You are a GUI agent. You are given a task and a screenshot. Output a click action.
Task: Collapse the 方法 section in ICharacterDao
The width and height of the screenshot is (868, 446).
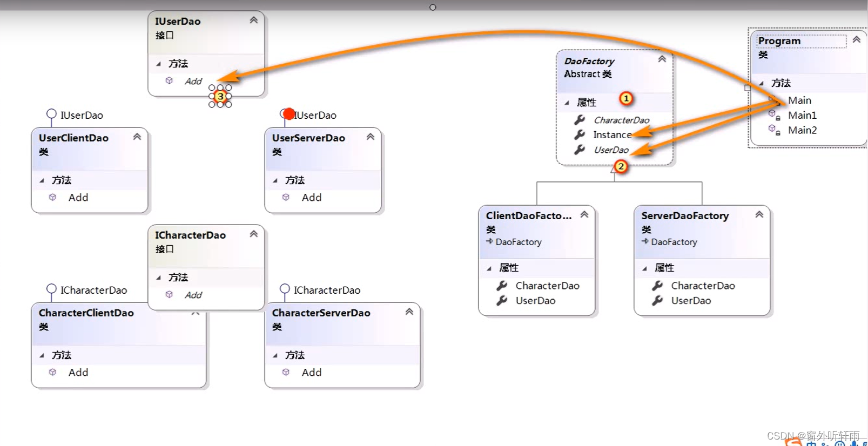(159, 278)
